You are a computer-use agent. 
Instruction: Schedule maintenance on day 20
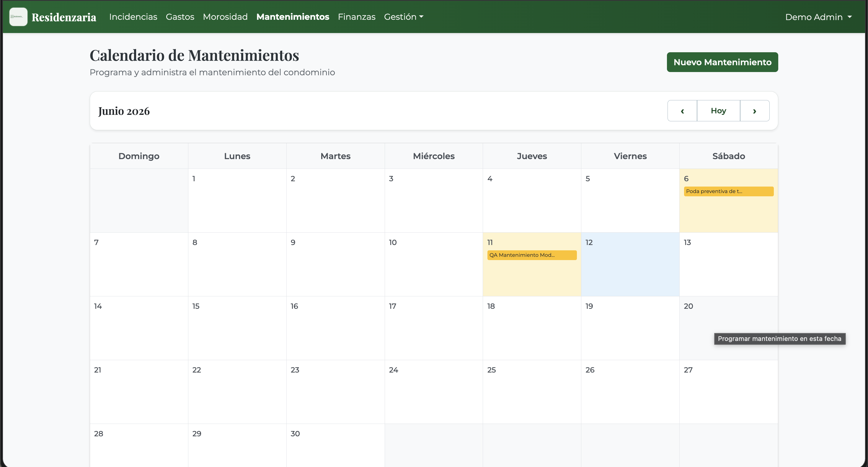[x=729, y=328]
